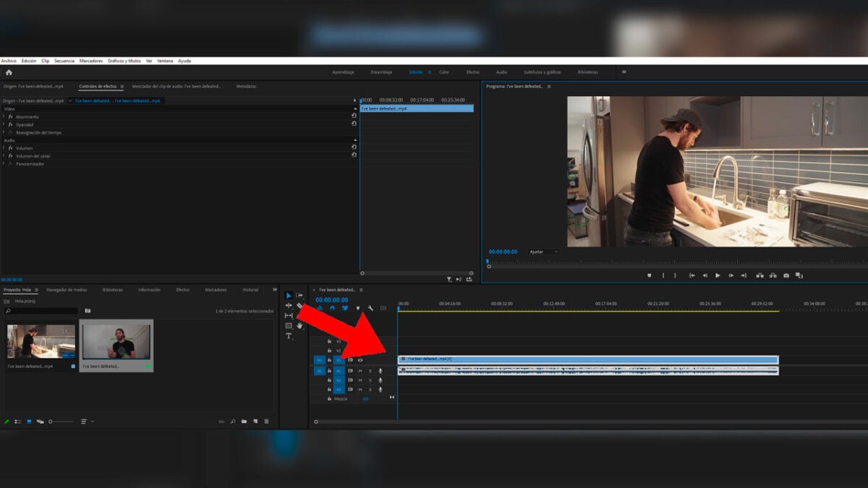Select the Hand tool

[299, 326]
